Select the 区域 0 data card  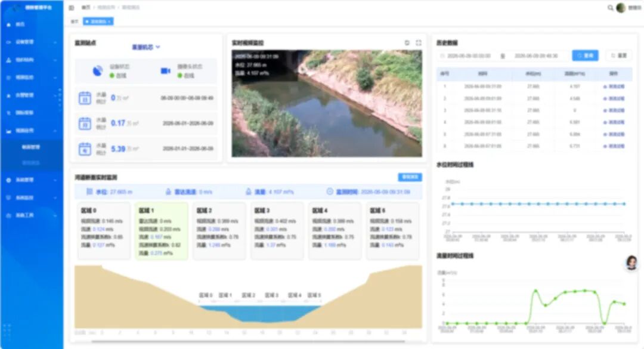pyautogui.click(x=104, y=231)
